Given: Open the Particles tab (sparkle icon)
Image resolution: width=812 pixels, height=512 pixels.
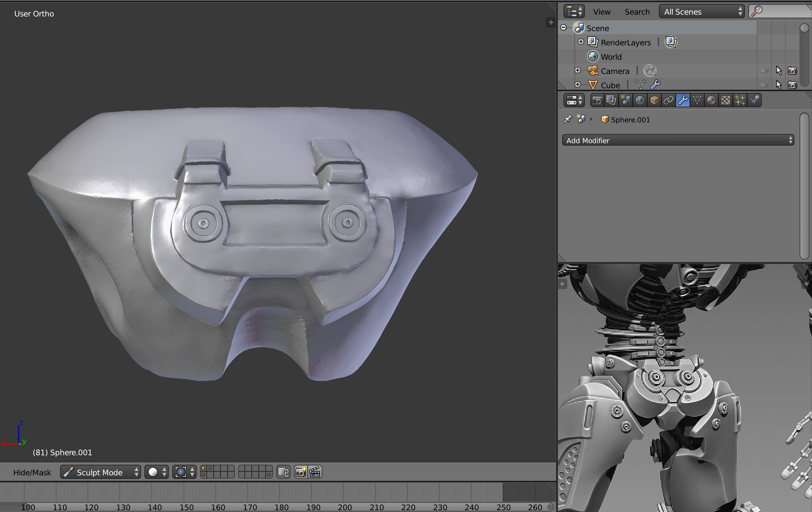Looking at the screenshot, I should (x=740, y=100).
